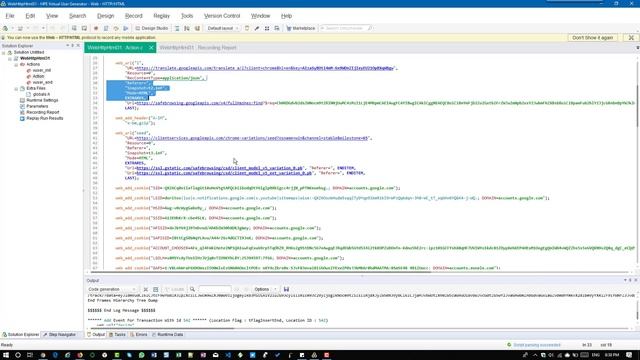Open Runtime Settings in Solution Explorer

click(42, 100)
